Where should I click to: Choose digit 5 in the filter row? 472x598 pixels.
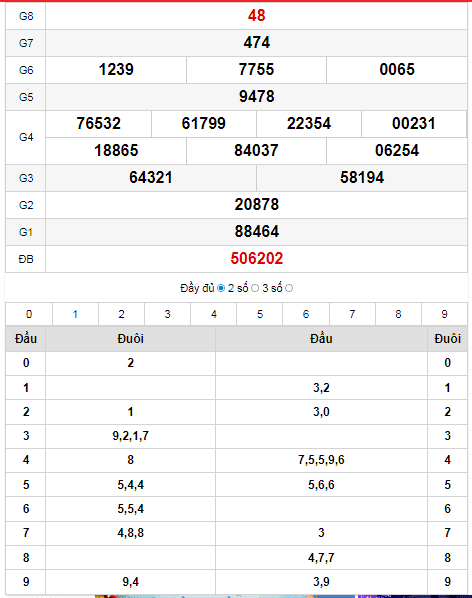click(260, 314)
